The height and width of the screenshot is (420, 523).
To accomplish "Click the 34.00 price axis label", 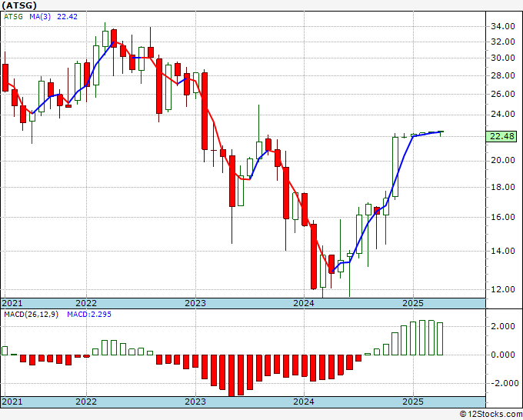I will [502, 26].
